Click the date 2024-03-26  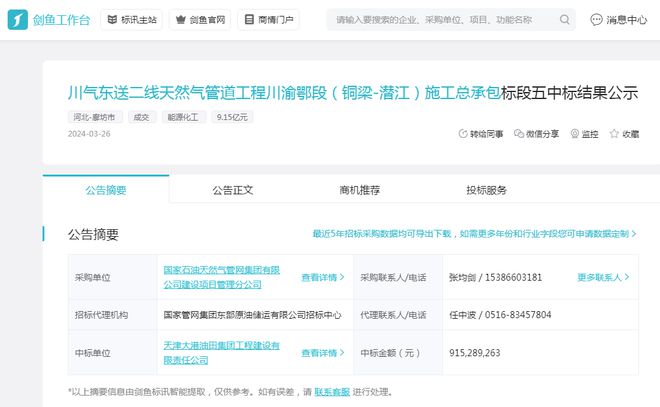coord(89,134)
